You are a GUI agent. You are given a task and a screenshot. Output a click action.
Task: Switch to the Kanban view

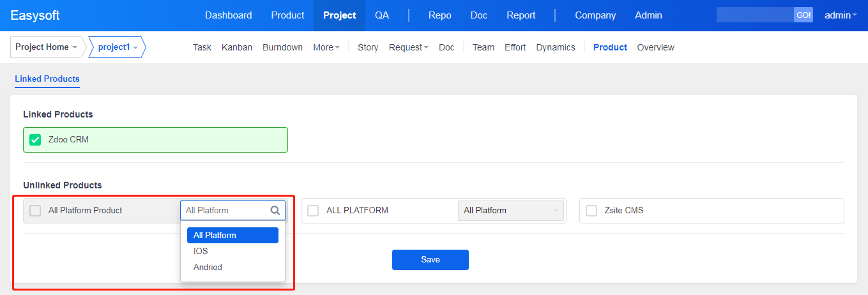(237, 47)
